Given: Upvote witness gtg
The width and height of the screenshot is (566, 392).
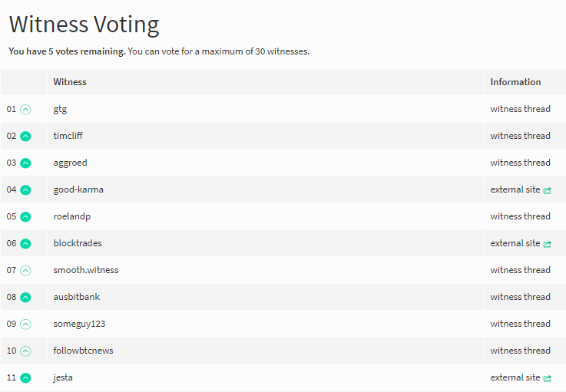Looking at the screenshot, I should click(x=25, y=109).
